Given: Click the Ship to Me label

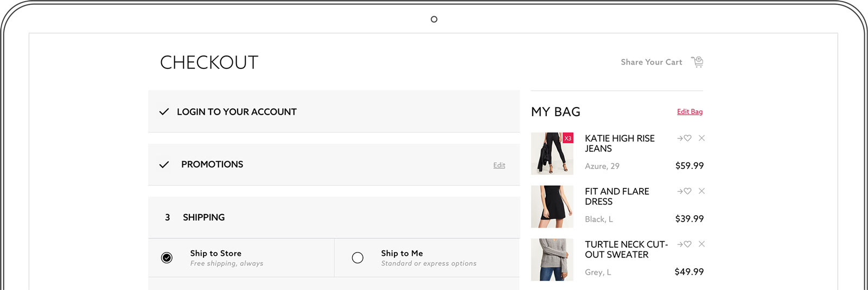Looking at the screenshot, I should (x=402, y=253).
